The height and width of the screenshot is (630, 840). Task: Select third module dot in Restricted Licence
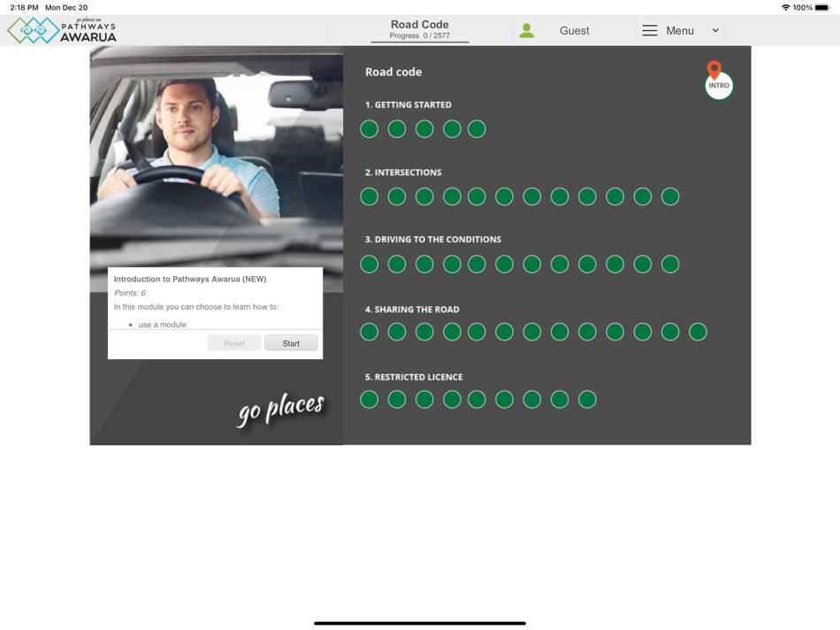[x=424, y=399]
